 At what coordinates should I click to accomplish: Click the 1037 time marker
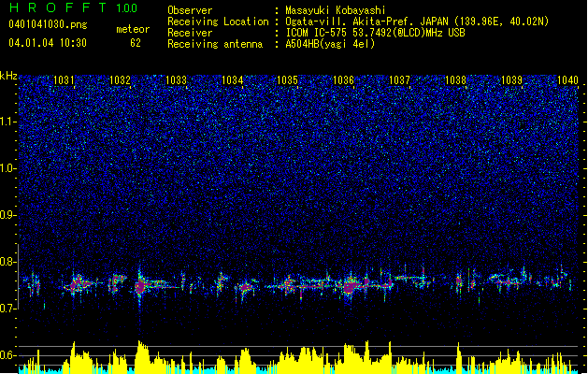[x=400, y=80]
